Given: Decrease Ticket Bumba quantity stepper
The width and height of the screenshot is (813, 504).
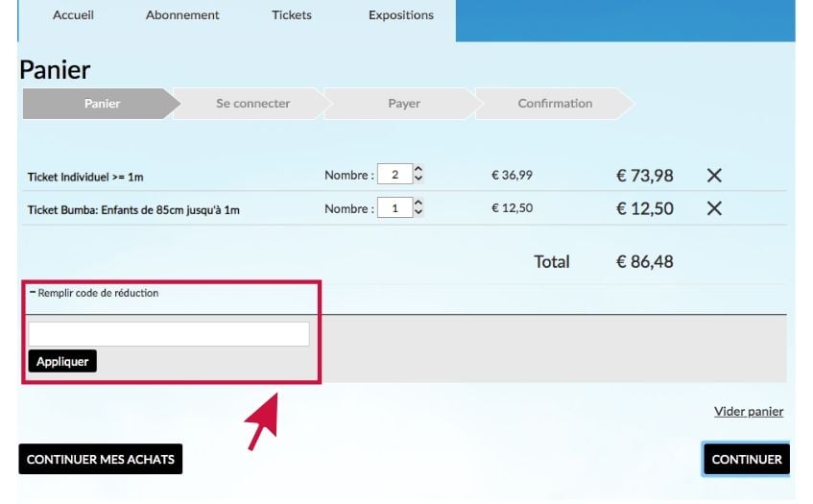Looking at the screenshot, I should click(x=418, y=212).
